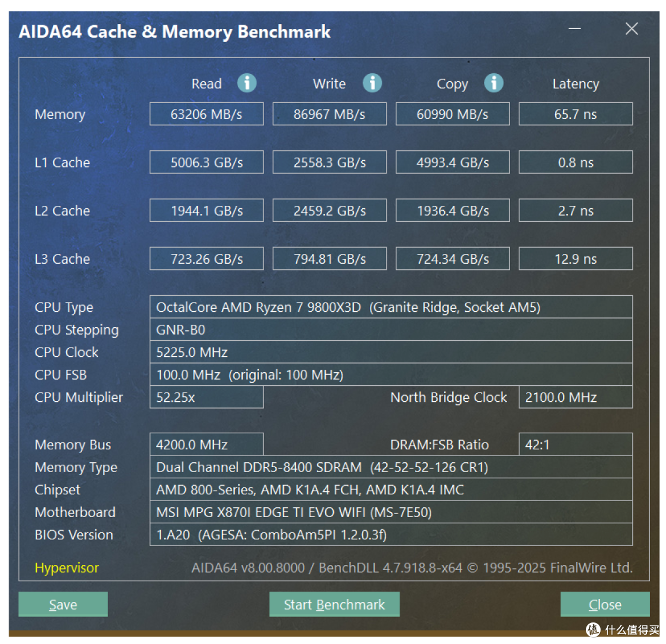Click the DRAM:FSB Ratio label
666x644 pixels.
[x=440, y=444]
